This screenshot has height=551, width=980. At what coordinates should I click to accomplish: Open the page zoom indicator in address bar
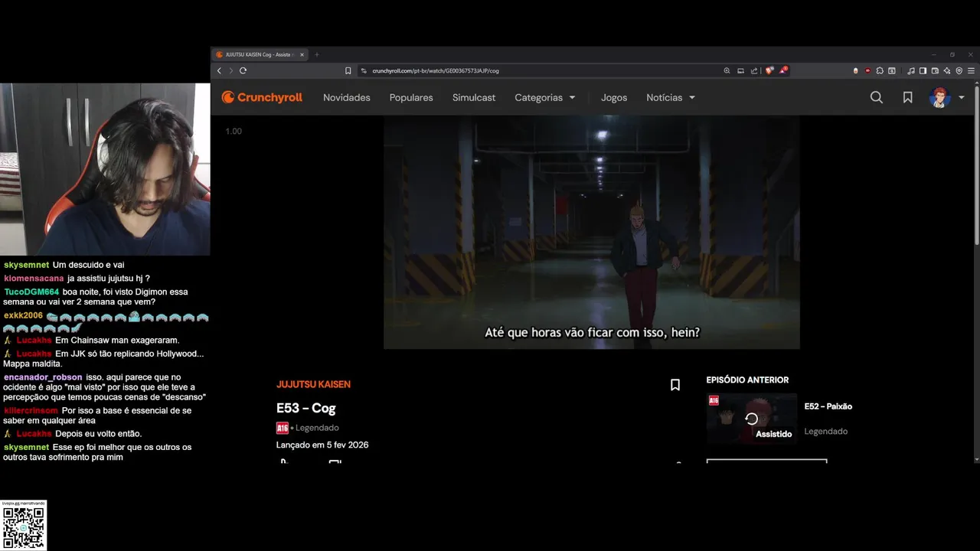[727, 70]
